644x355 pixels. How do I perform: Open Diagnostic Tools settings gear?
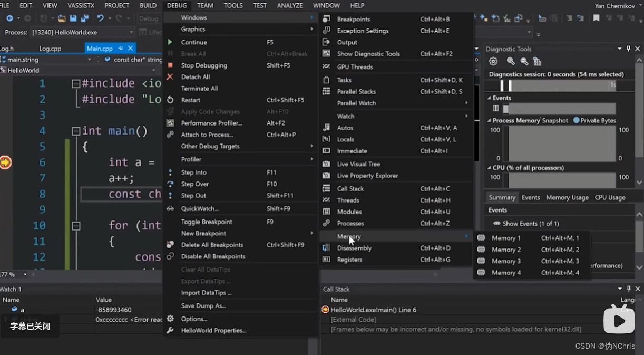[x=493, y=61]
